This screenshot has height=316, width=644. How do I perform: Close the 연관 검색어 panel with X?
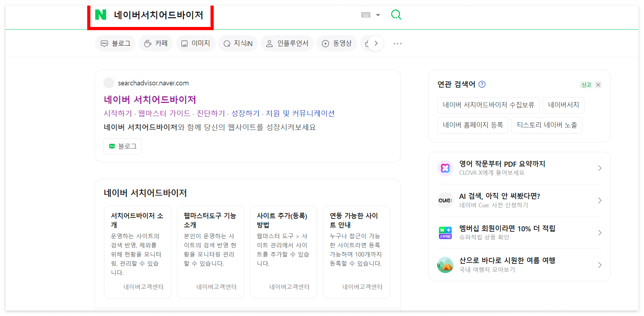point(598,85)
